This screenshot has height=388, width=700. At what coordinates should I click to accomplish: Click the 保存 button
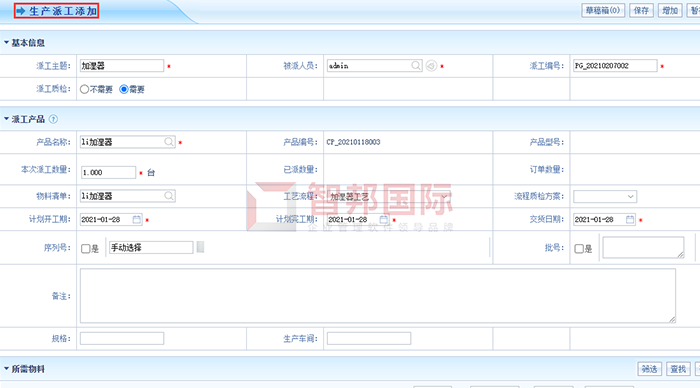click(641, 10)
